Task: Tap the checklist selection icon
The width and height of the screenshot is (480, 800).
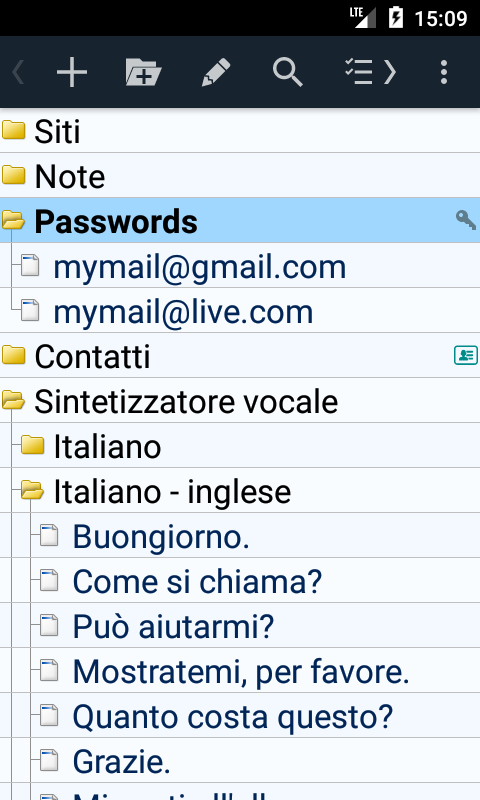Action: coord(359,72)
